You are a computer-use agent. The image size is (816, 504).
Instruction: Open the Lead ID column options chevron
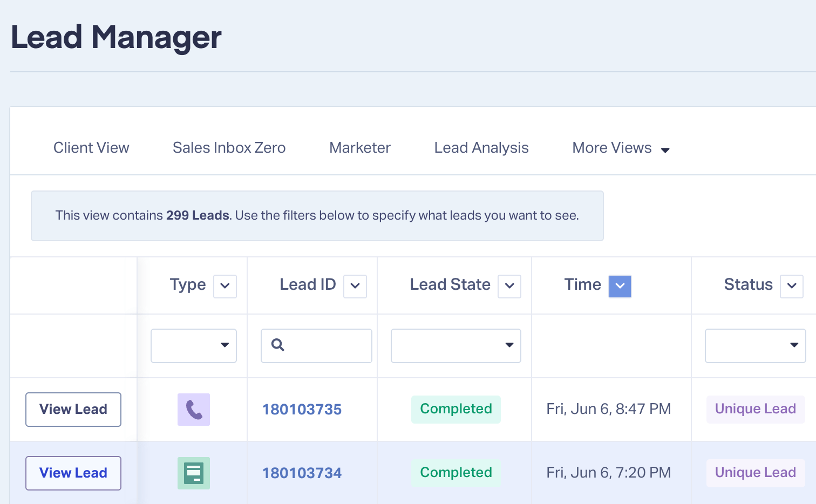355,286
